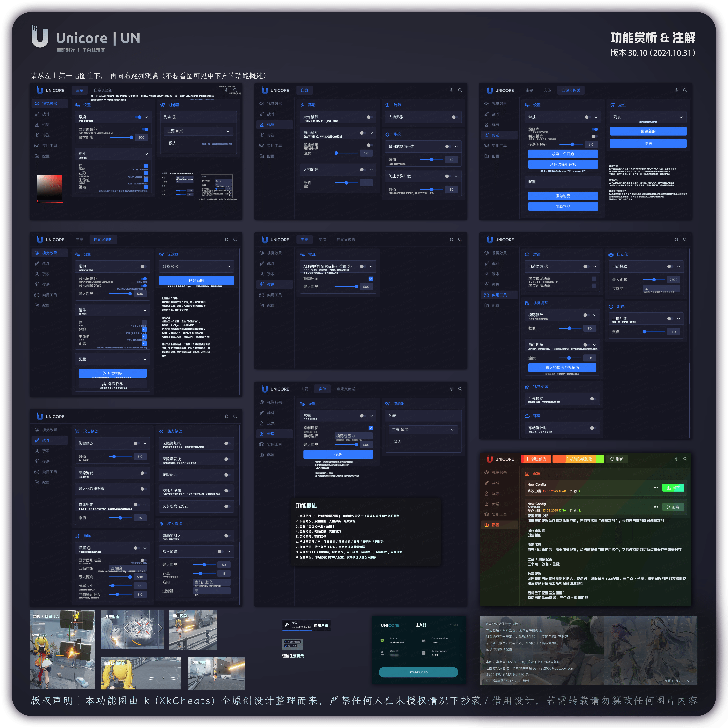The width and height of the screenshot is (728, 728).
Task: Click the speech bubble icon beside 对话
Action: 527,254
